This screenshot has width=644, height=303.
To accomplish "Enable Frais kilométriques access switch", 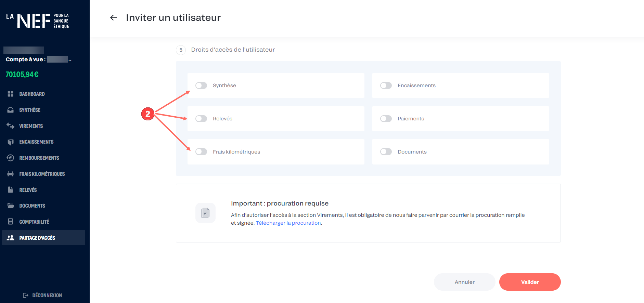I will 201,152.
